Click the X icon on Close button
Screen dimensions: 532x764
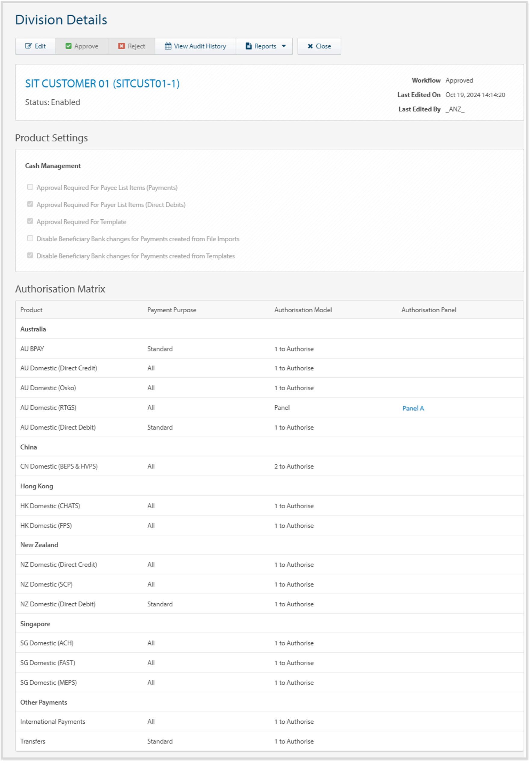[x=310, y=46]
